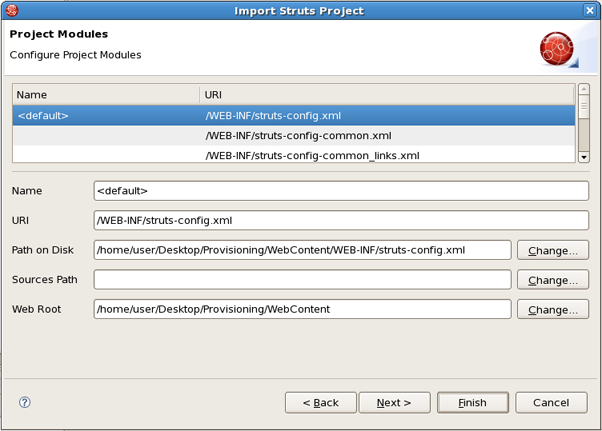Select the /WEB-INF/struts-config.xml table cell
Screen dimensions: 602x431
(x=273, y=116)
